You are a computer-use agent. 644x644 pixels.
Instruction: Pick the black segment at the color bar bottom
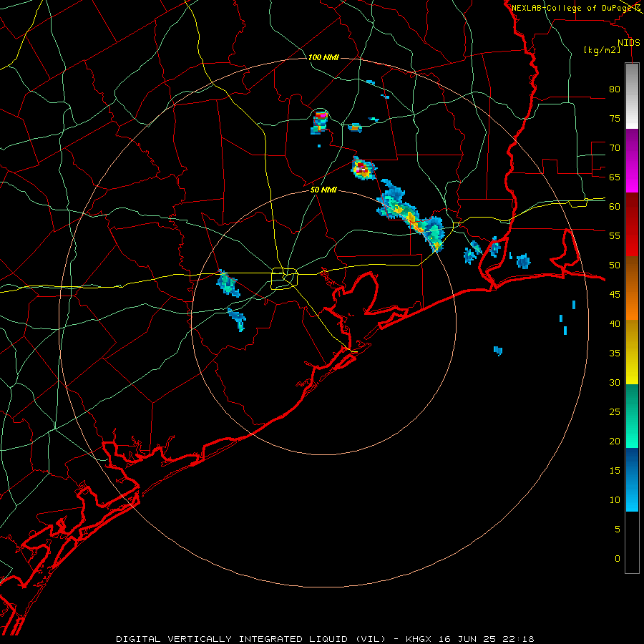tap(632, 542)
